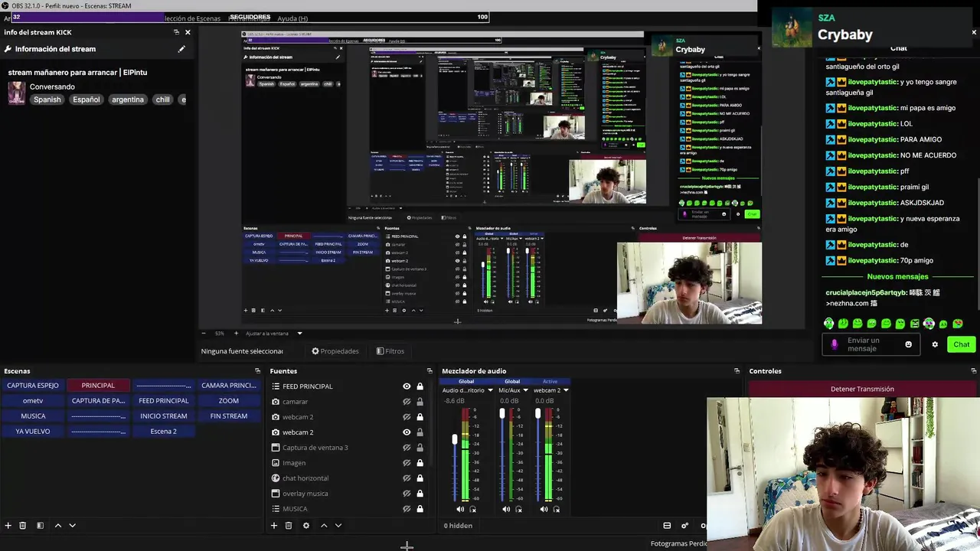This screenshot has width=980, height=551.
Task: Open emoji picker in chat message box
Action: 909,344
